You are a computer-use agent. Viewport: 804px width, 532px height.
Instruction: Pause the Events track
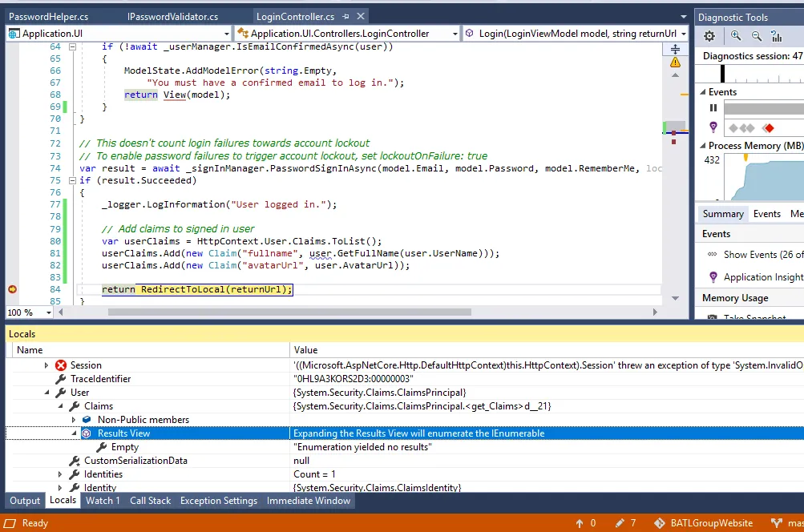[x=713, y=107]
